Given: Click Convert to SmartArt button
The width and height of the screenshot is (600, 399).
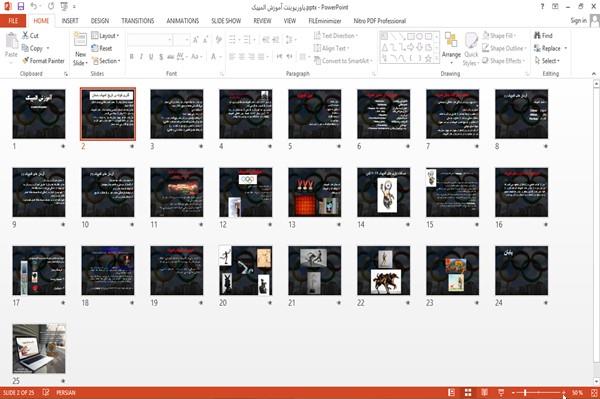Looking at the screenshot, I should (x=343, y=61).
